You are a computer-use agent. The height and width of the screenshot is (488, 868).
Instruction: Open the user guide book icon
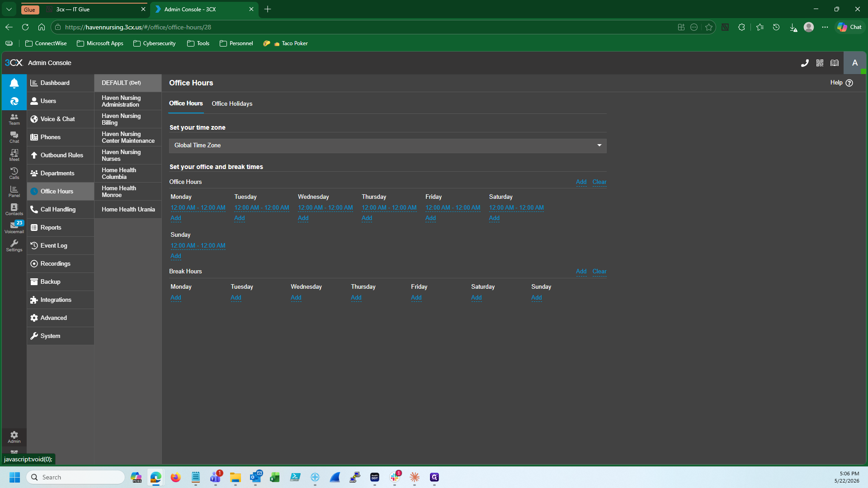tap(835, 63)
